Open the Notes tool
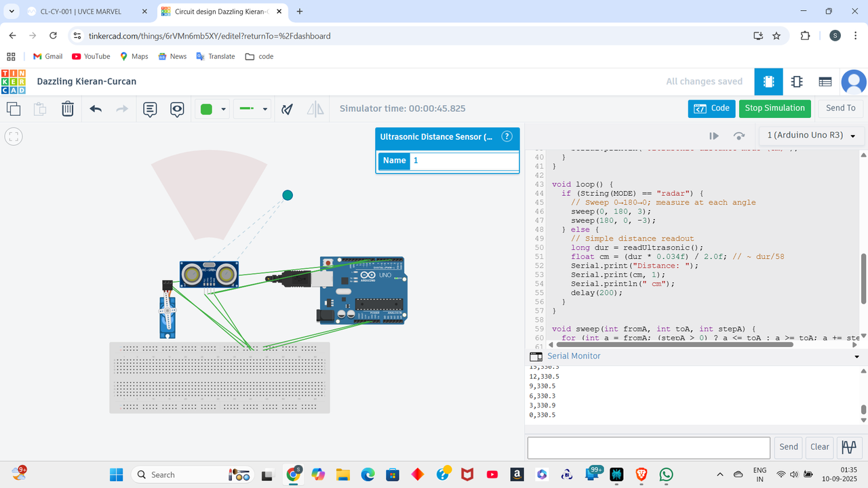868x488 pixels. (x=150, y=108)
